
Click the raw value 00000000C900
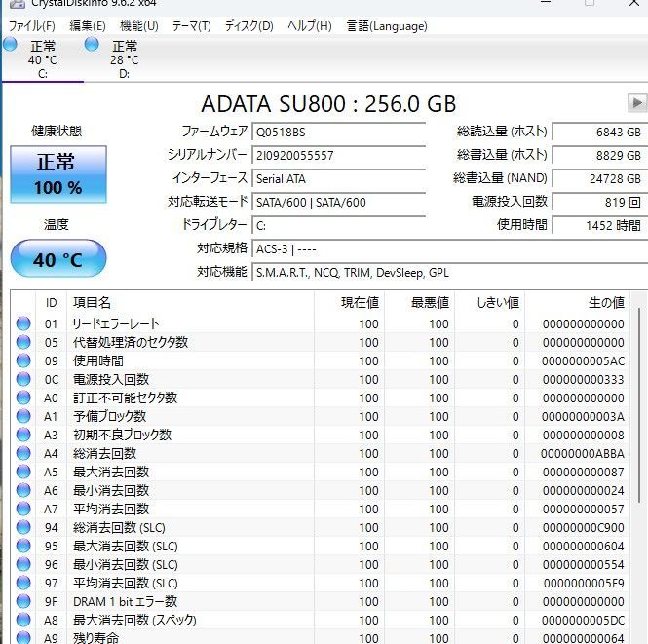(x=583, y=527)
